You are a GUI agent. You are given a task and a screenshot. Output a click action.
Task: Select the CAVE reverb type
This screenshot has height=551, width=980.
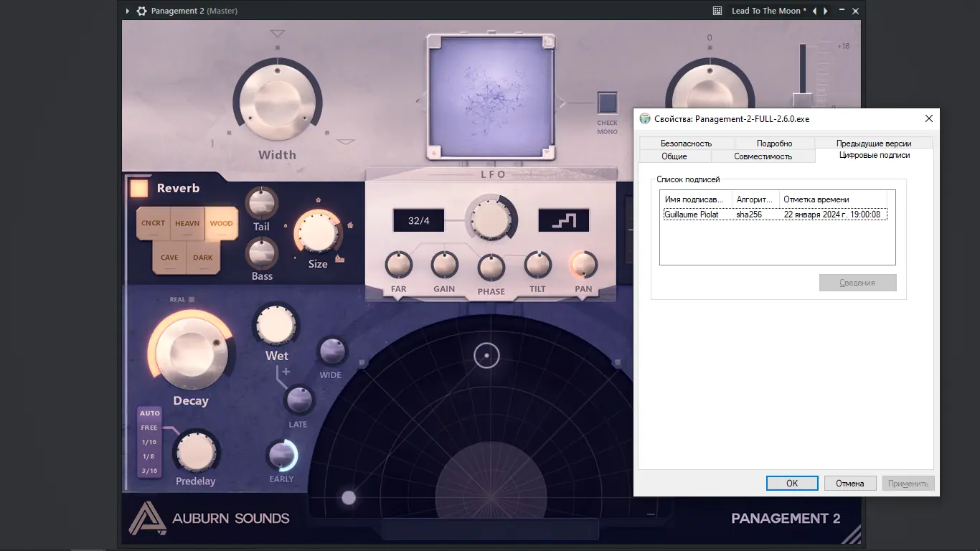coord(169,258)
